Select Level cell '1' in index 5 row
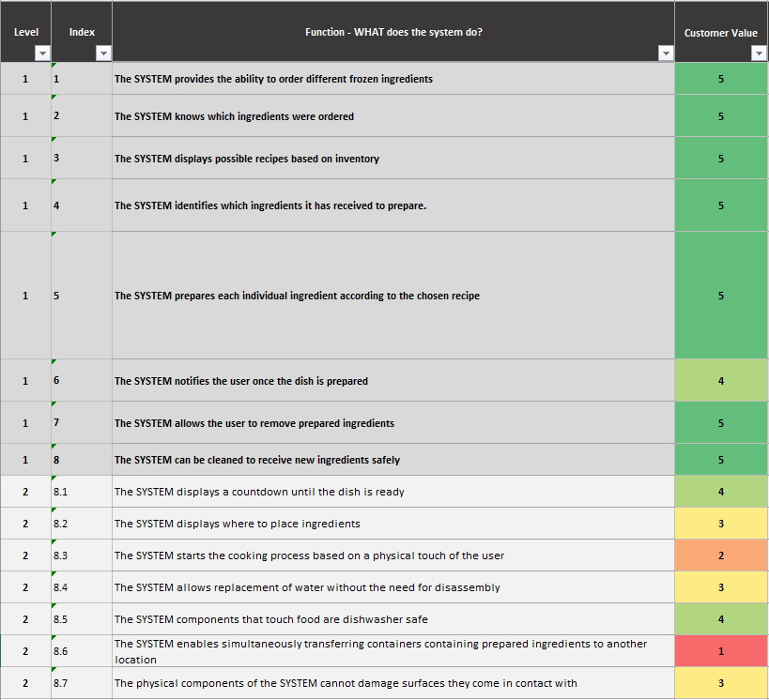 point(25,295)
